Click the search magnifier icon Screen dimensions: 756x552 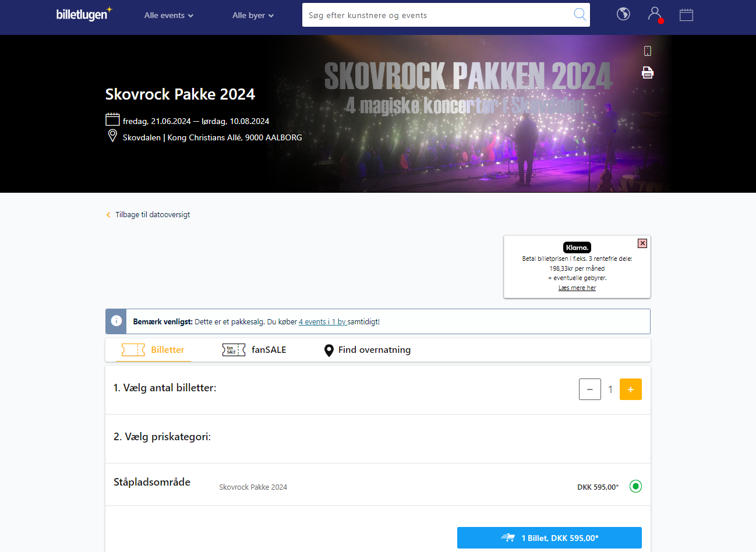click(580, 15)
